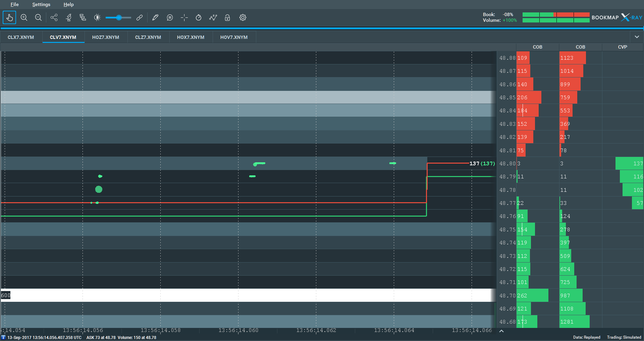Viewport: 644px width, 341px height.
Task: Open the Settings menu
Action: pos(41,4)
